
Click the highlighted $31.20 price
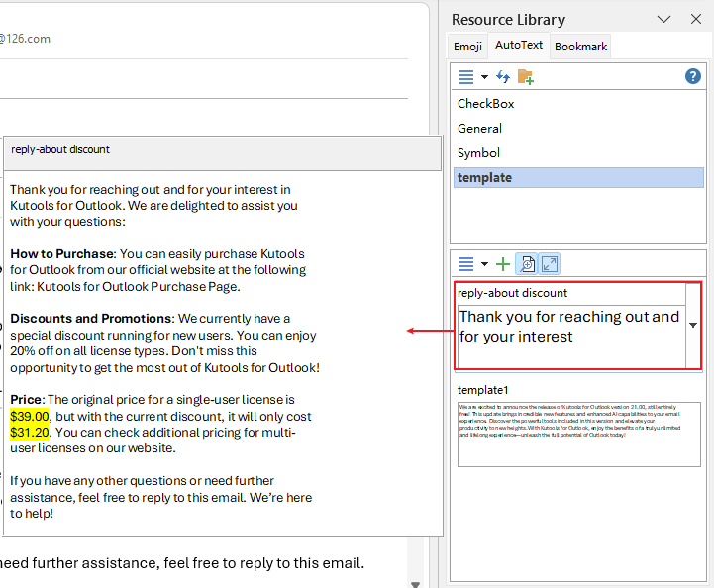point(29,432)
